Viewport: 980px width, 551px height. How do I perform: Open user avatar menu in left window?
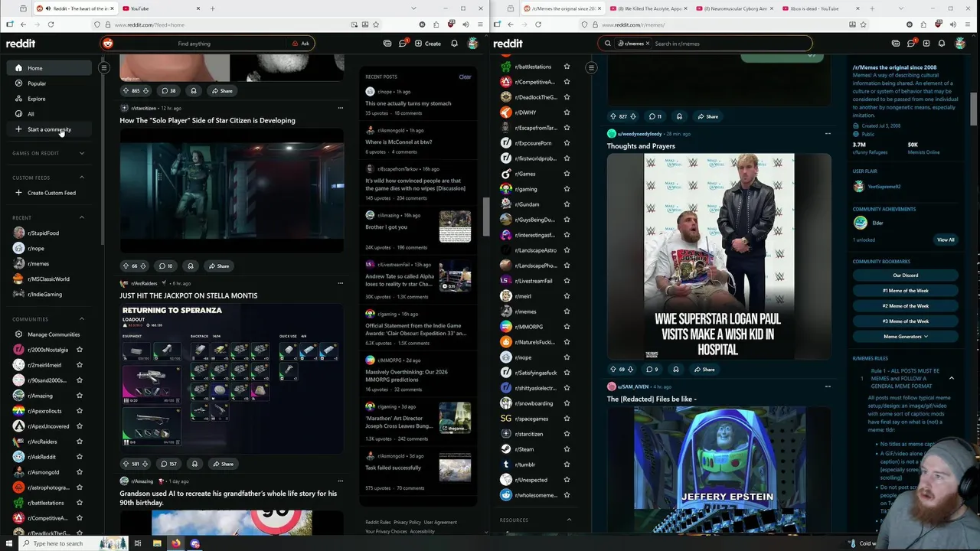[x=473, y=44]
